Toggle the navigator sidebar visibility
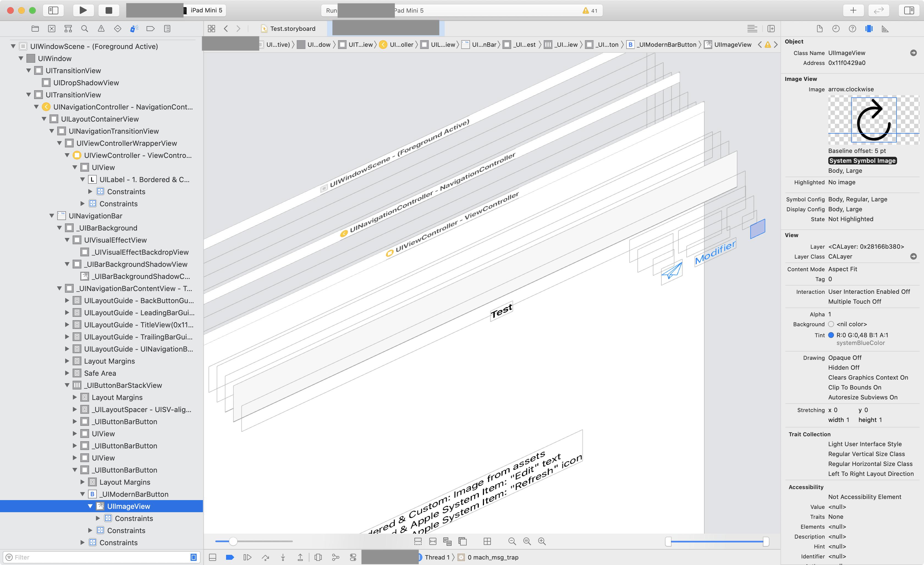The width and height of the screenshot is (924, 565). click(53, 10)
